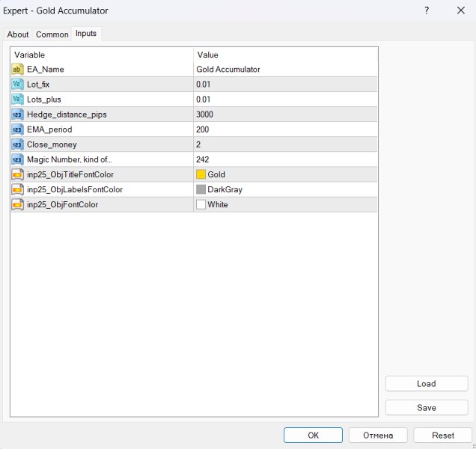Screen dimensions: 476x449
Task: Select the Magic Number, kind of... label
Action: (70, 159)
